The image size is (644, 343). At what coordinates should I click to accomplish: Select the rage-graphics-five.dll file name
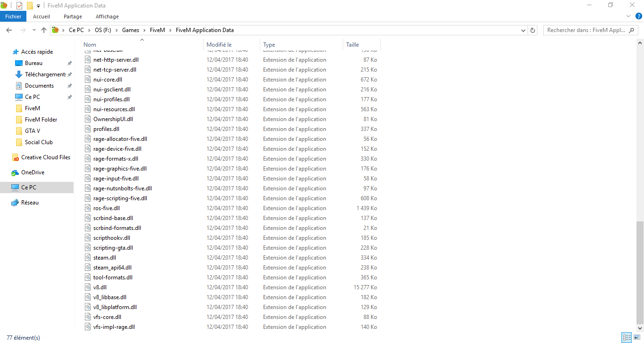tap(120, 169)
